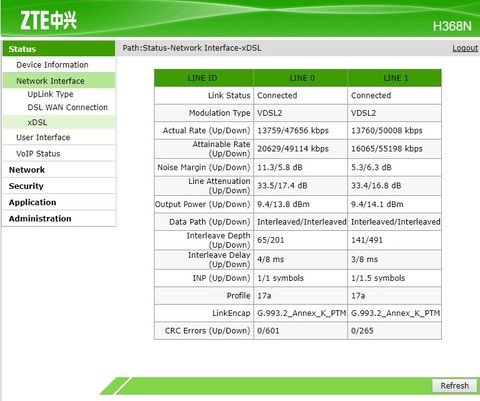The height and width of the screenshot is (401, 480).
Task: Click the Output Power (Up/Down) label
Action: tap(203, 204)
